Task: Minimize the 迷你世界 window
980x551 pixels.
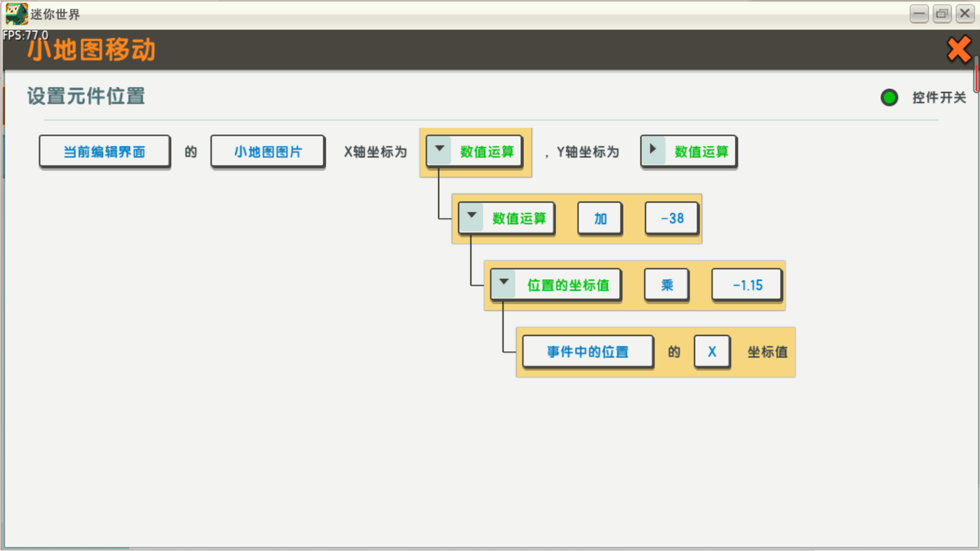Action: pyautogui.click(x=919, y=14)
